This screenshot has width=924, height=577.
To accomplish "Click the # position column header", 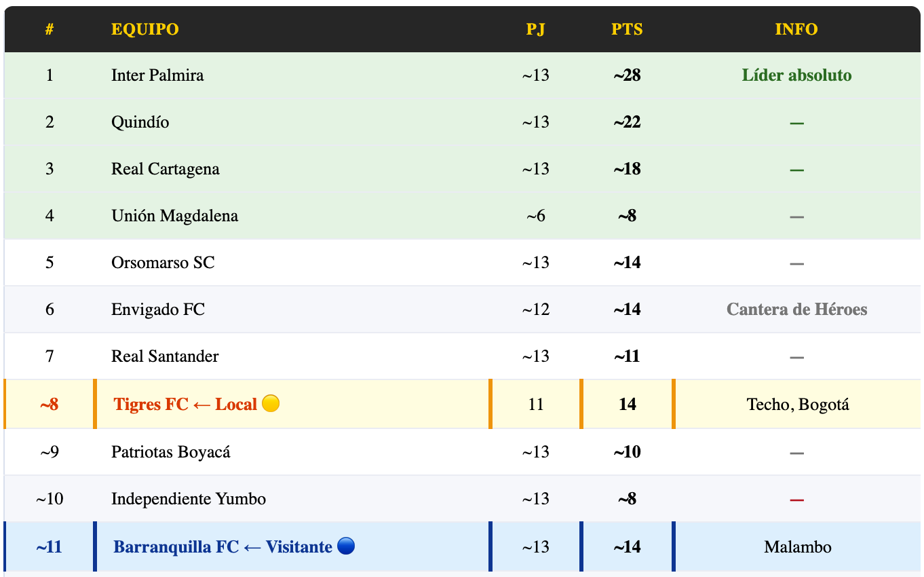I will (x=50, y=29).
